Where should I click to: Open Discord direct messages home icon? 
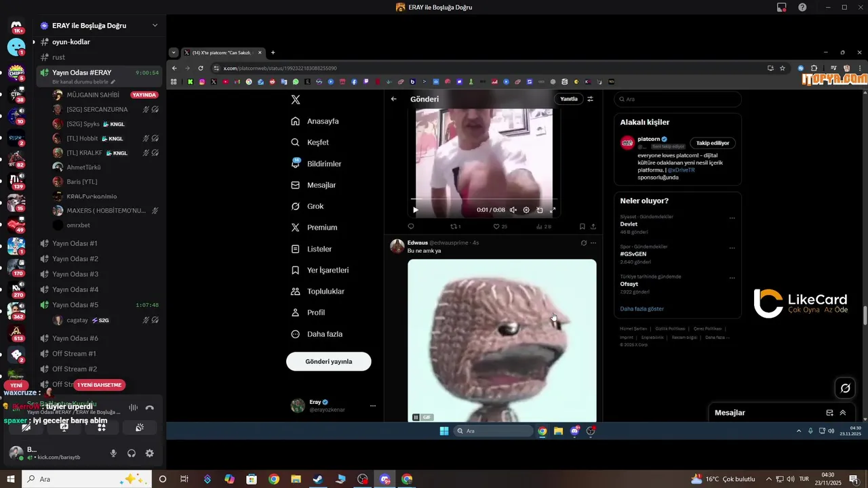[16, 26]
